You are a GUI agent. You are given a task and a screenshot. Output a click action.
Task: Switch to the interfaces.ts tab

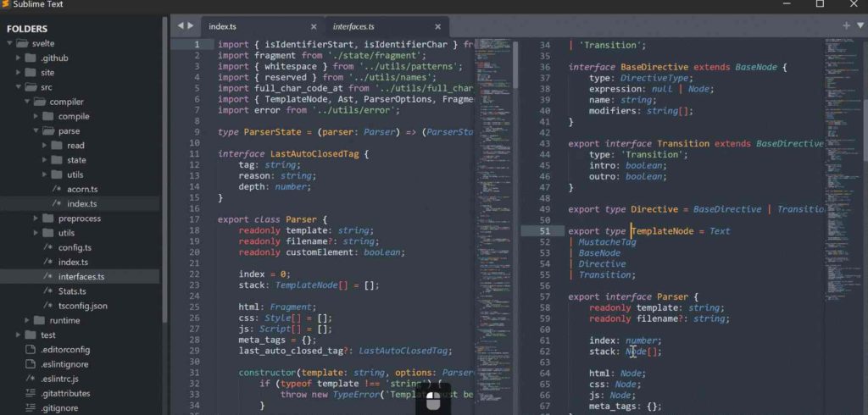point(353,26)
